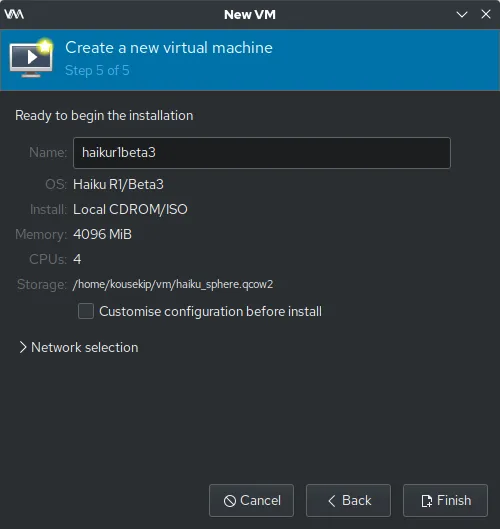Click the storage path haiku_sphere.qcow2

(173, 284)
